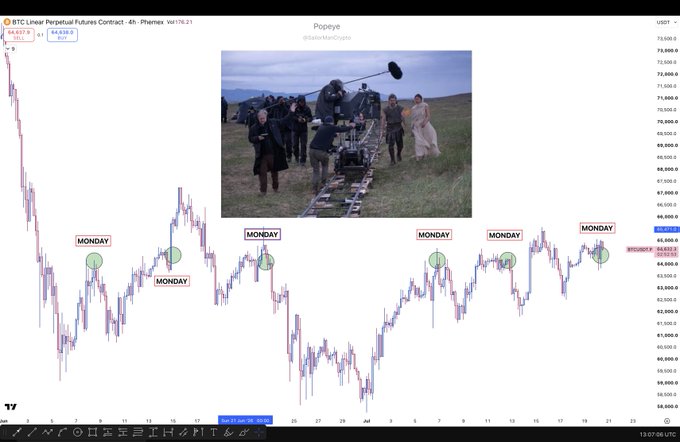Click the Jul label on time axis

[366, 421]
